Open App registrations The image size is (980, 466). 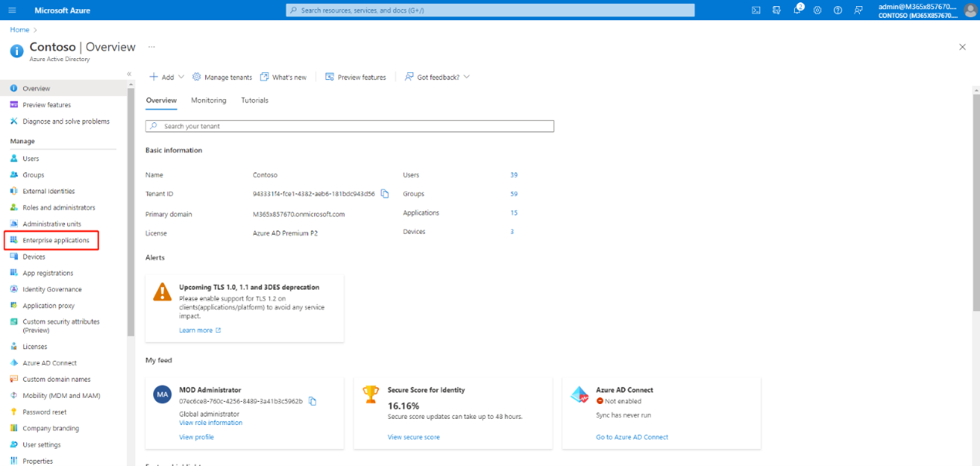click(48, 273)
